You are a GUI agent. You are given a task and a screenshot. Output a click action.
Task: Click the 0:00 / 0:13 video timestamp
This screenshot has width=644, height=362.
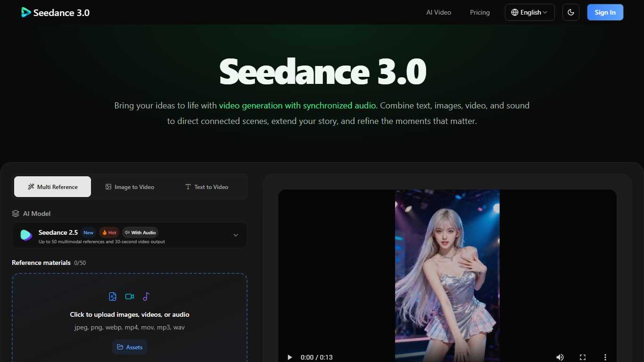(317, 357)
